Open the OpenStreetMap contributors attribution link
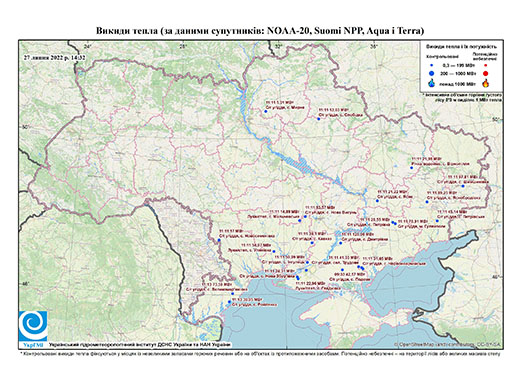 (x=447, y=345)
